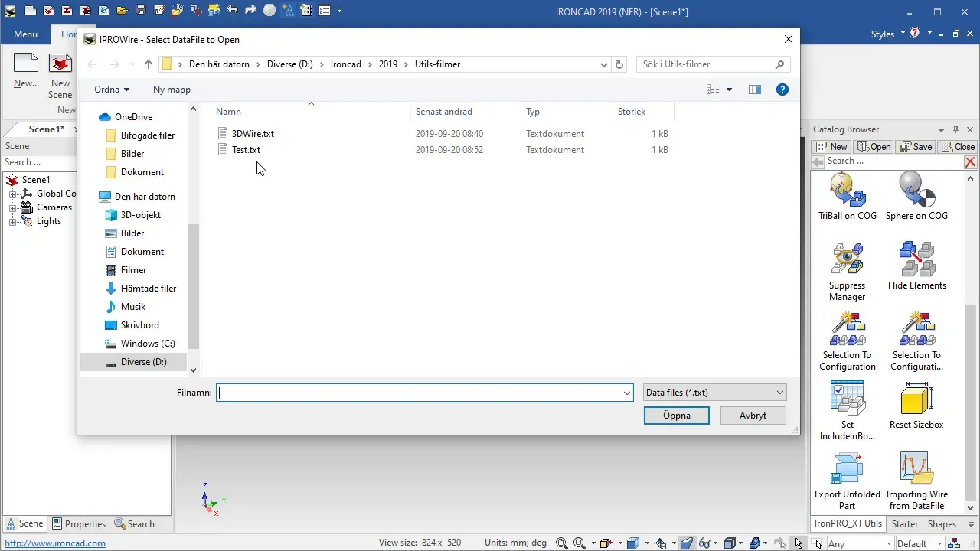The width and height of the screenshot is (980, 551).
Task: Open the view options dropdown arrow in the dialog
Action: tap(729, 90)
